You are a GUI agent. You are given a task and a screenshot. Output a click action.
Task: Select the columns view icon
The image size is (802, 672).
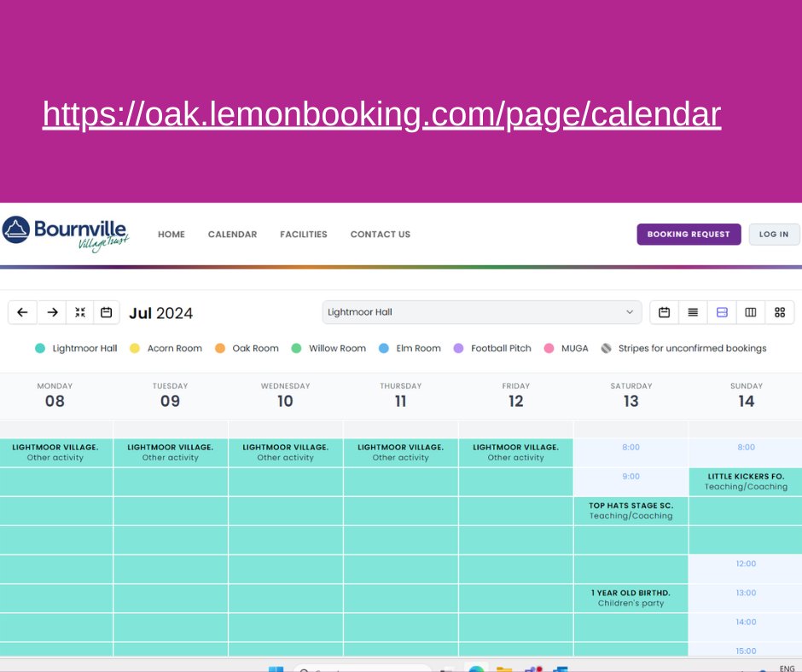[751, 312]
